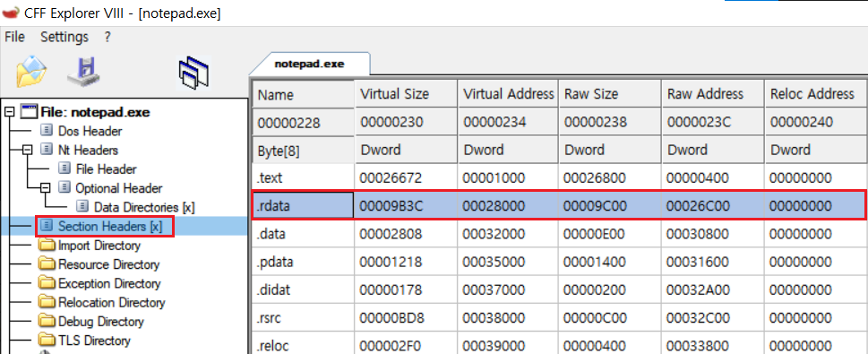Click the Raw Size column header

(609, 93)
